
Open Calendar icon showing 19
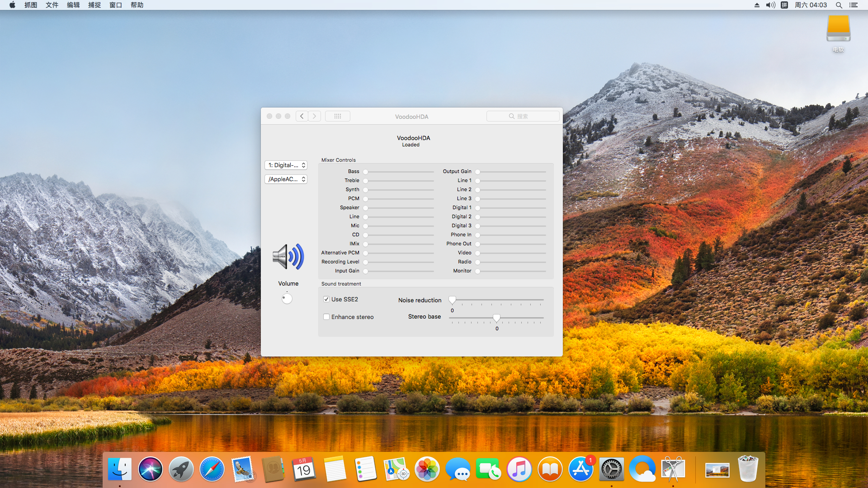(x=304, y=469)
